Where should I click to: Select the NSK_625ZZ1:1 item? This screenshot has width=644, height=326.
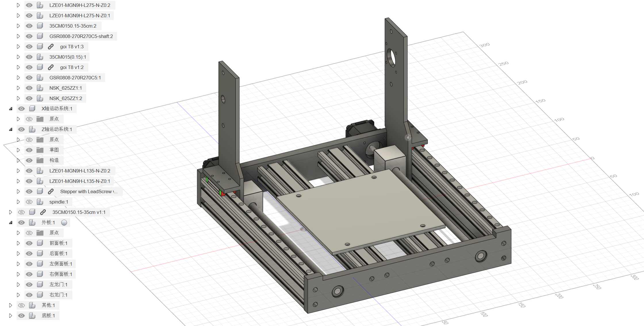66,88
